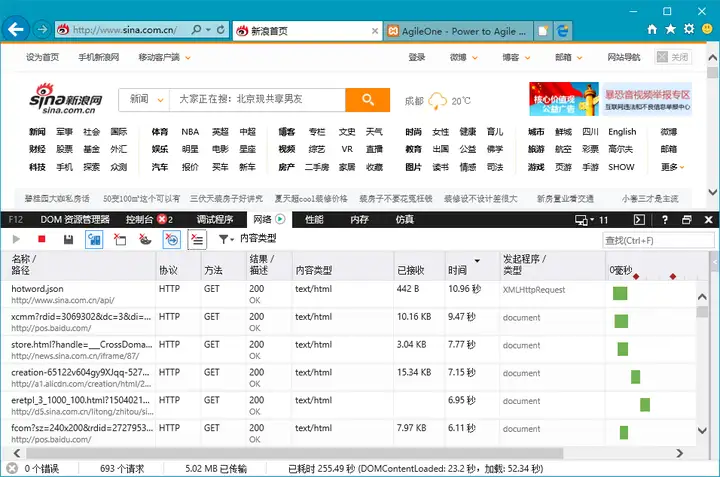Open the English navigation link

622,132
